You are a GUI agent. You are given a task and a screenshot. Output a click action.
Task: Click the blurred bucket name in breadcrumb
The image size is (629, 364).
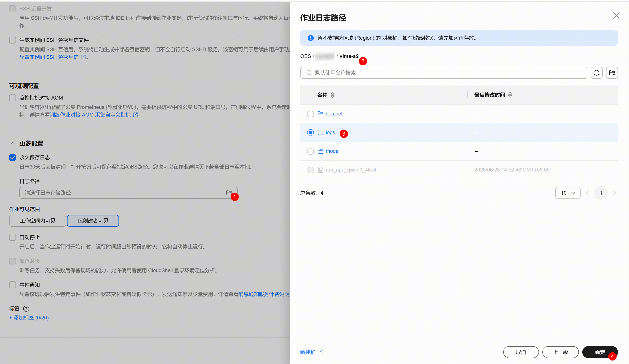[324, 56]
